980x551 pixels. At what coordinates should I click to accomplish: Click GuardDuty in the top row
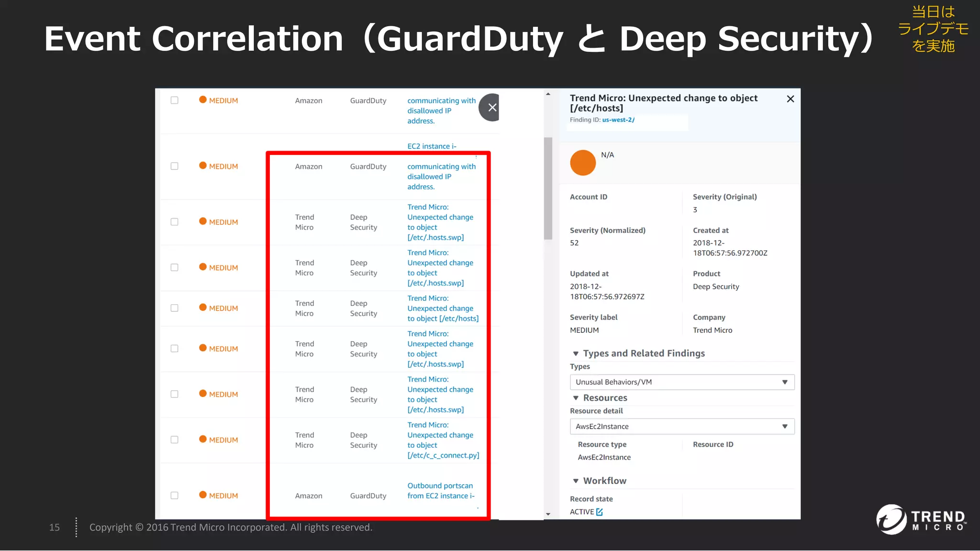click(368, 100)
